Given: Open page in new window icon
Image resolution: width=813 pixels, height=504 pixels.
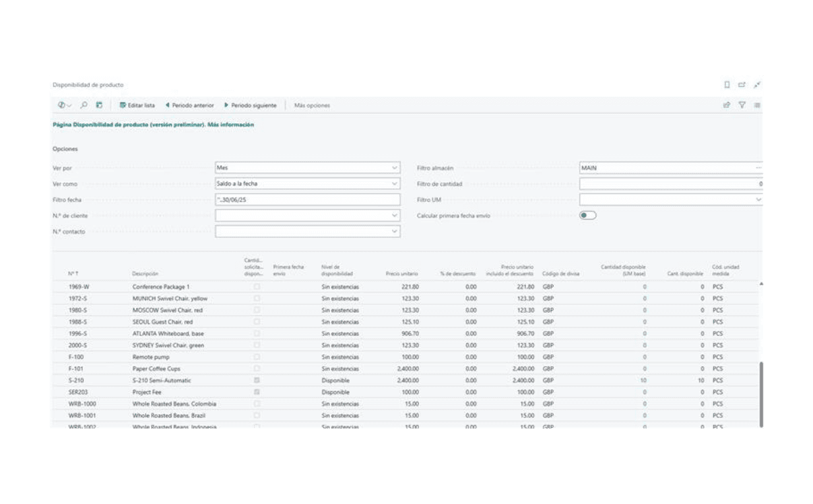Looking at the screenshot, I should point(742,85).
